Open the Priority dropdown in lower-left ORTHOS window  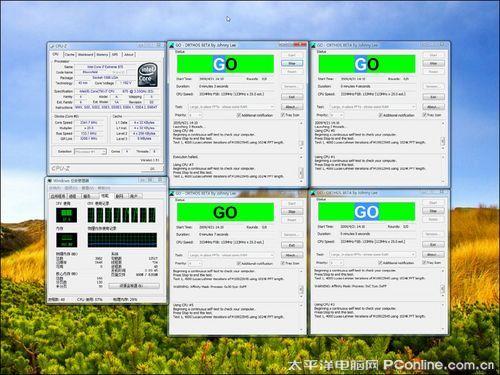point(195,263)
